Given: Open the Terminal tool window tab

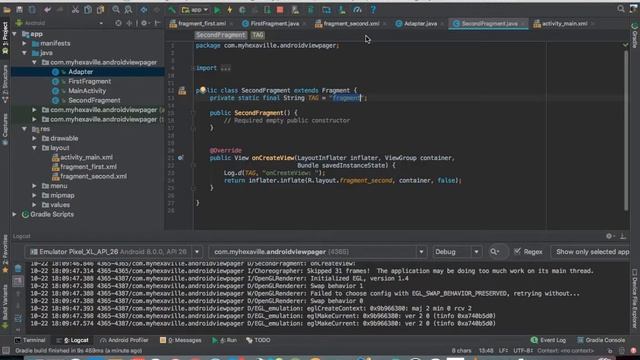Looking at the screenshot, I should tap(30, 340).
